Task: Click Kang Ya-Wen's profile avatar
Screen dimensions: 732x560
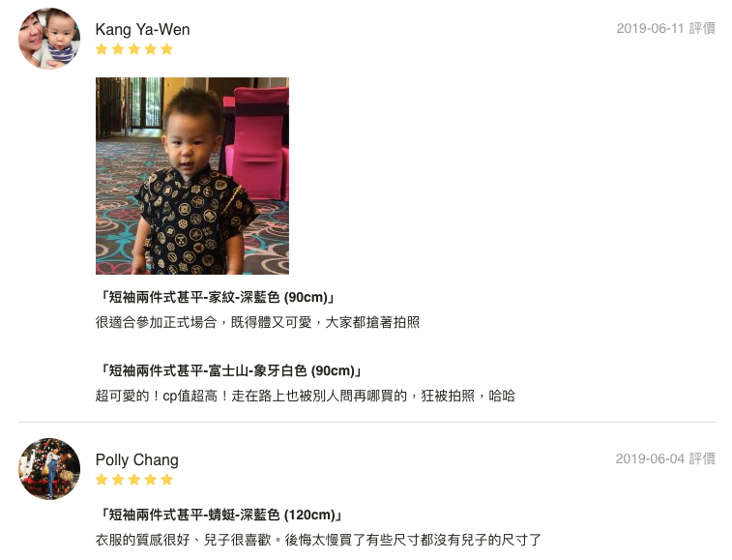Action: pyautogui.click(x=49, y=39)
